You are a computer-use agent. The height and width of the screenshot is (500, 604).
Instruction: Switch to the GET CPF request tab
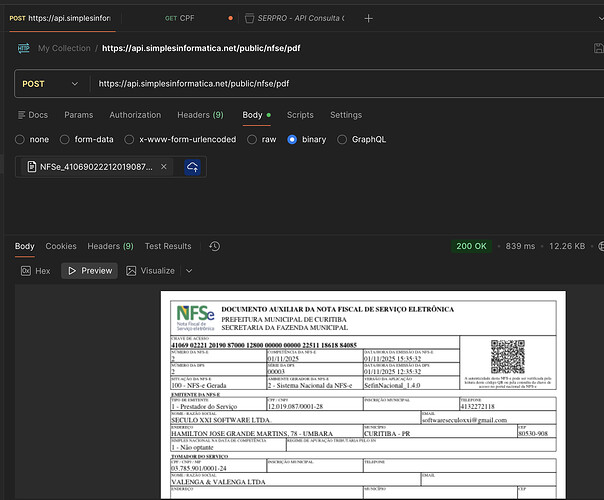(x=183, y=18)
